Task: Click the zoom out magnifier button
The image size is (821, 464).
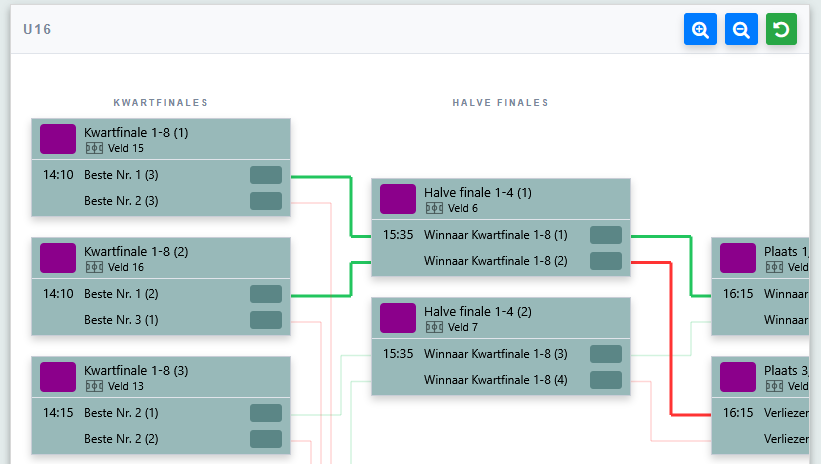Action: tap(741, 29)
